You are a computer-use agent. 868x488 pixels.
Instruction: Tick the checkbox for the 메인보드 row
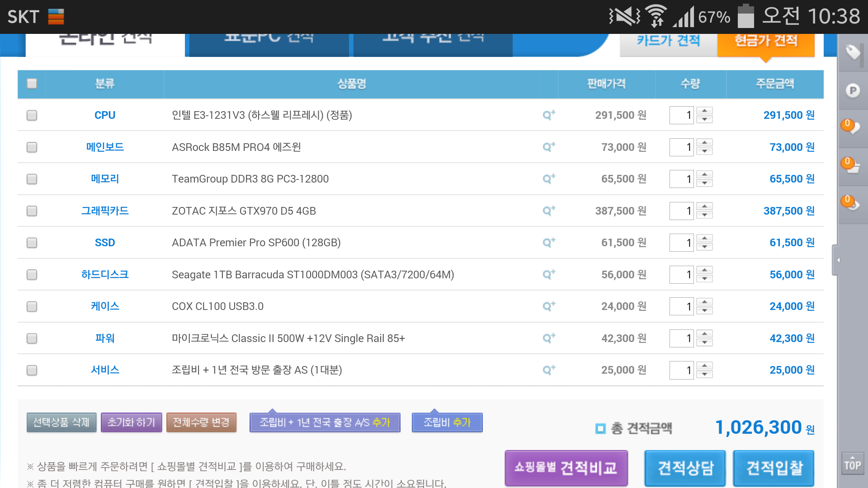(x=32, y=147)
